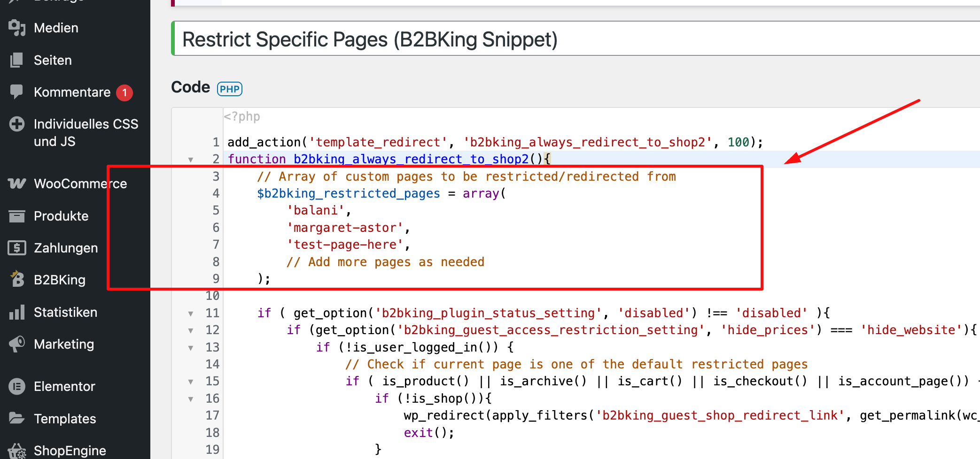Click the WooCommerce logo icon
This screenshot has height=459, width=980.
[x=17, y=184]
